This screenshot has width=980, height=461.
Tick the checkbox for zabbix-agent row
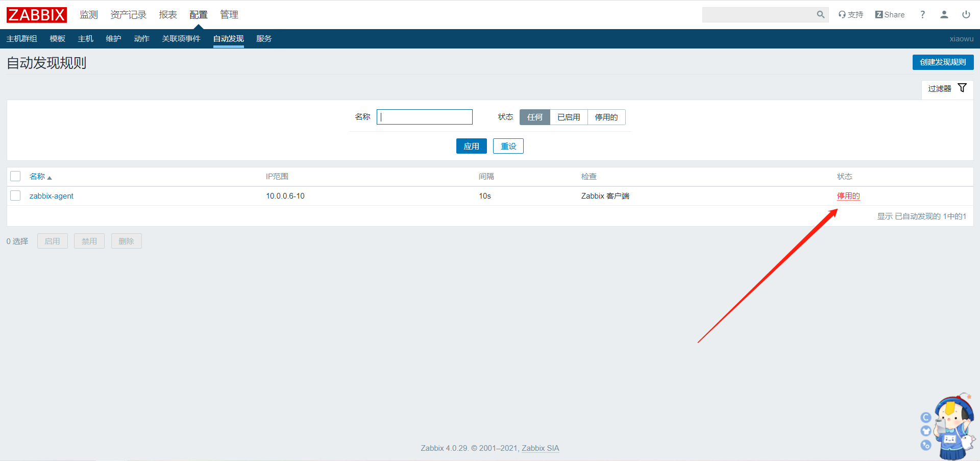click(x=15, y=196)
